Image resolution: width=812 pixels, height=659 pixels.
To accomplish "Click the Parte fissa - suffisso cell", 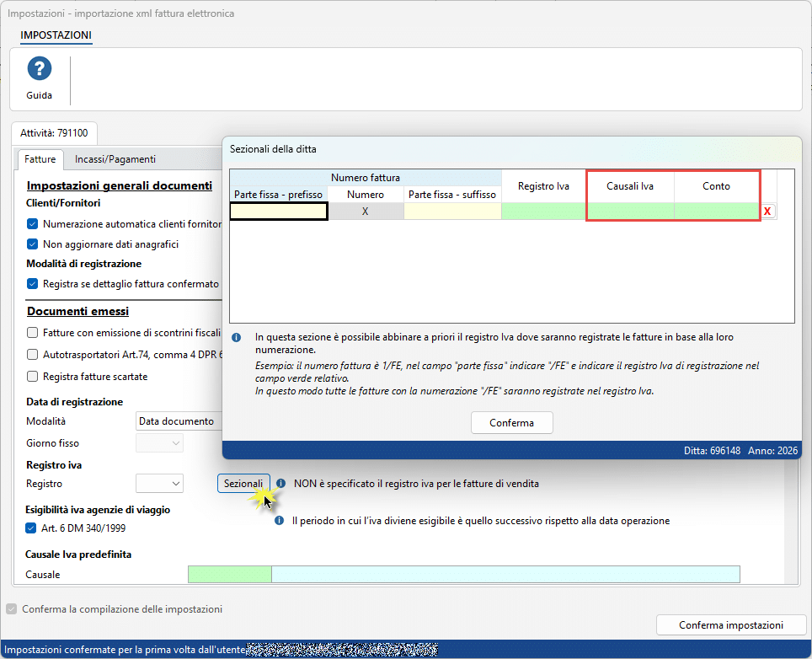I will tap(452, 212).
